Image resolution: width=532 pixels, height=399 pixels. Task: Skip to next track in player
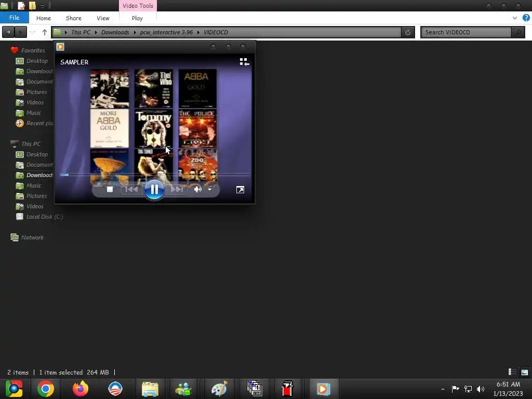[x=177, y=189]
